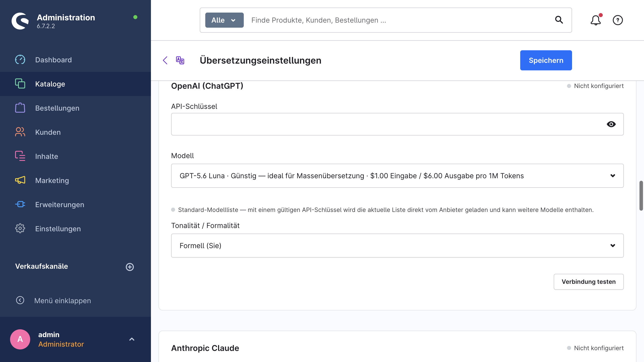Click the green online status dot
This screenshot has width=644, height=362.
(x=135, y=17)
